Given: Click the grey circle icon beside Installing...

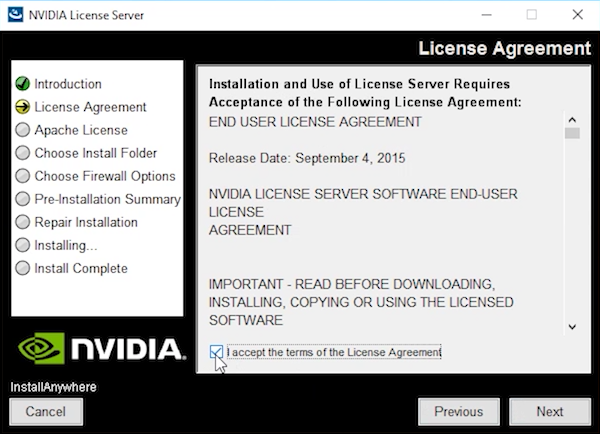Looking at the screenshot, I should point(23,245).
